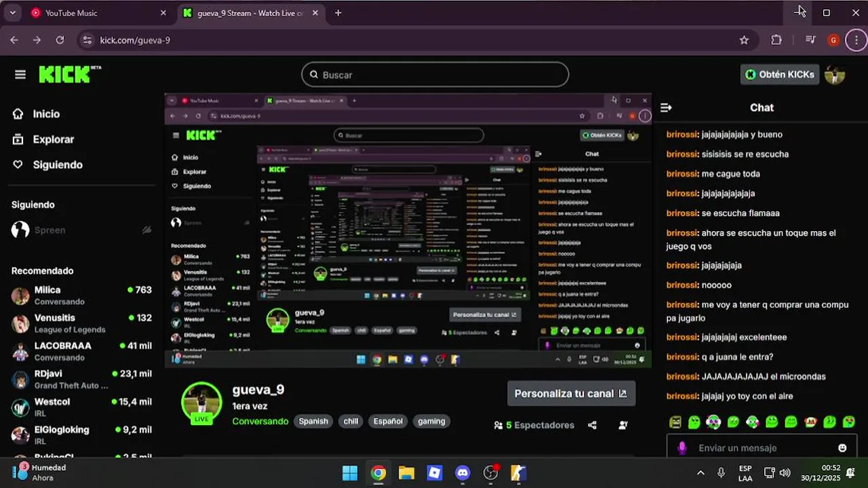This screenshot has height=488, width=868.
Task: Collapse the chat panel with arrow icon
Action: [666, 108]
